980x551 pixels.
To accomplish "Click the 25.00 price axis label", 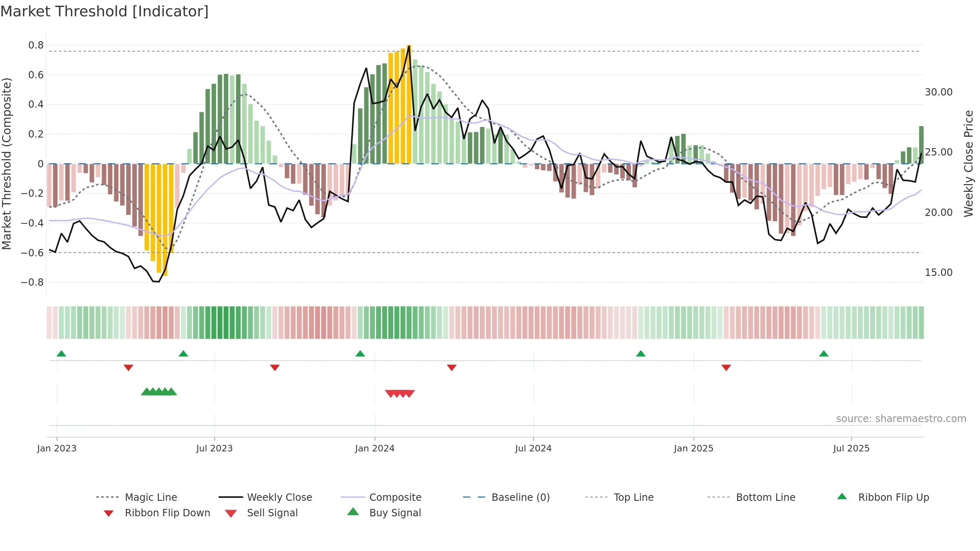I will 939,152.
